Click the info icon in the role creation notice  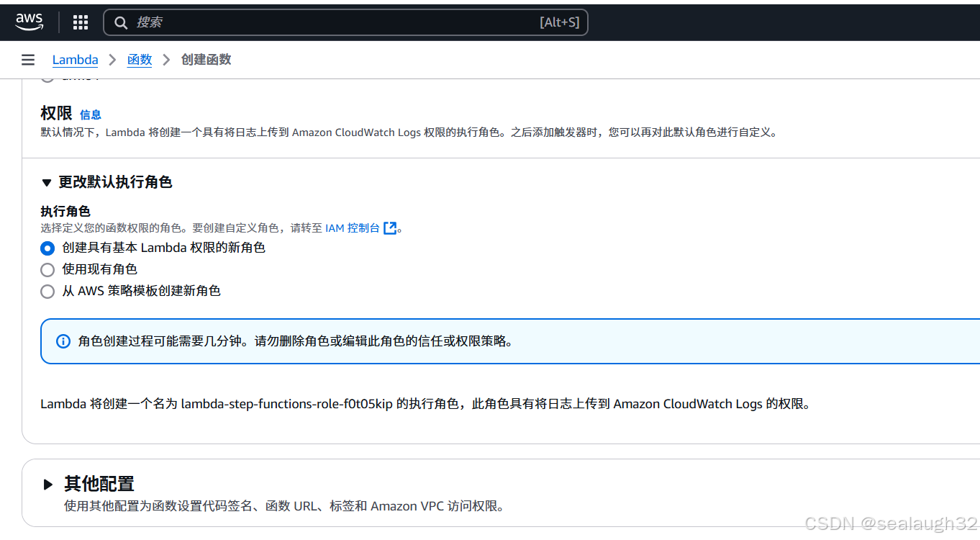63,341
